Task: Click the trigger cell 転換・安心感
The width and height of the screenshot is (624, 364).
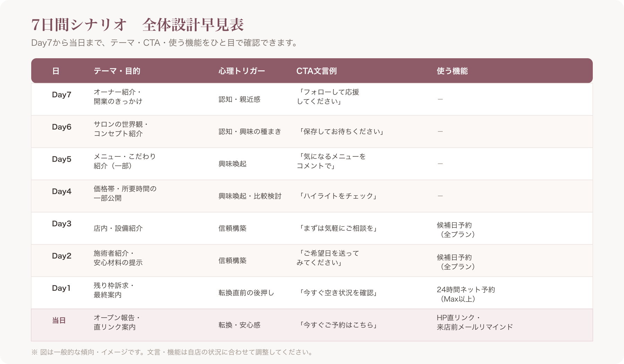Action: point(240,325)
